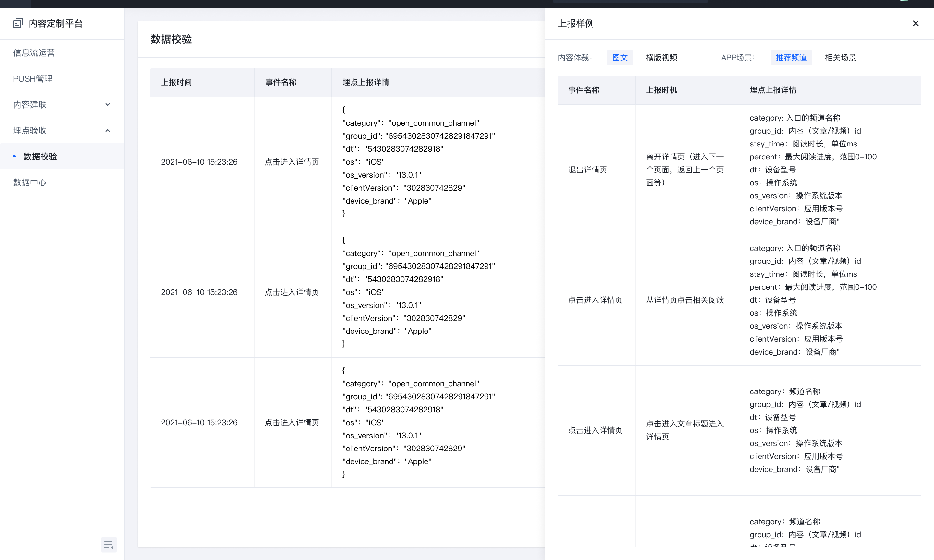Select 图文 content type filter

pos(619,57)
